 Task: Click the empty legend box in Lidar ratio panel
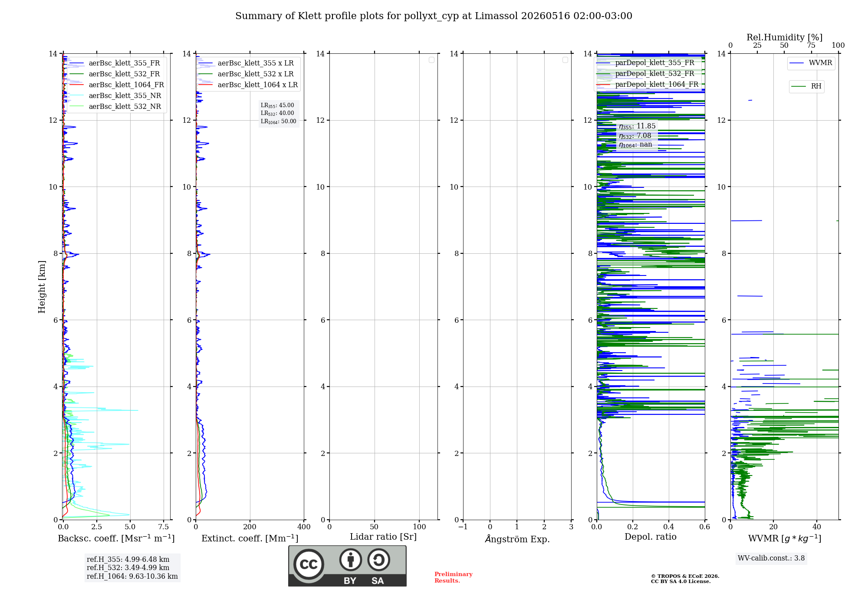(x=431, y=60)
